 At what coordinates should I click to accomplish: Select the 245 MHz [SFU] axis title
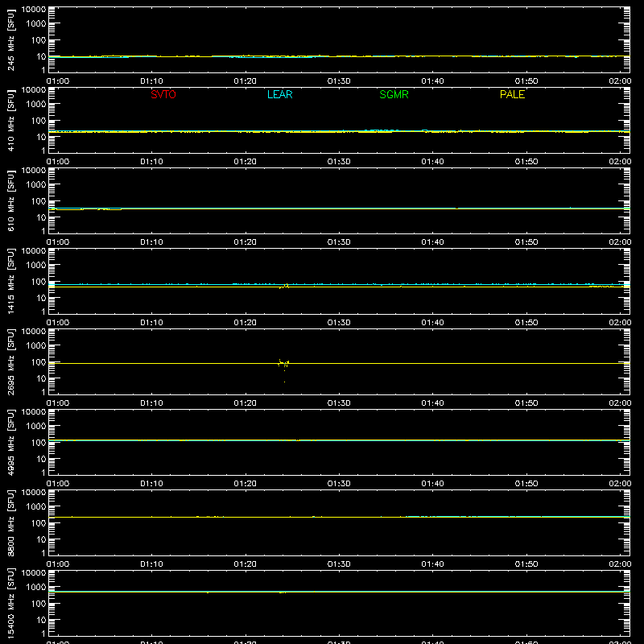click(x=11, y=39)
